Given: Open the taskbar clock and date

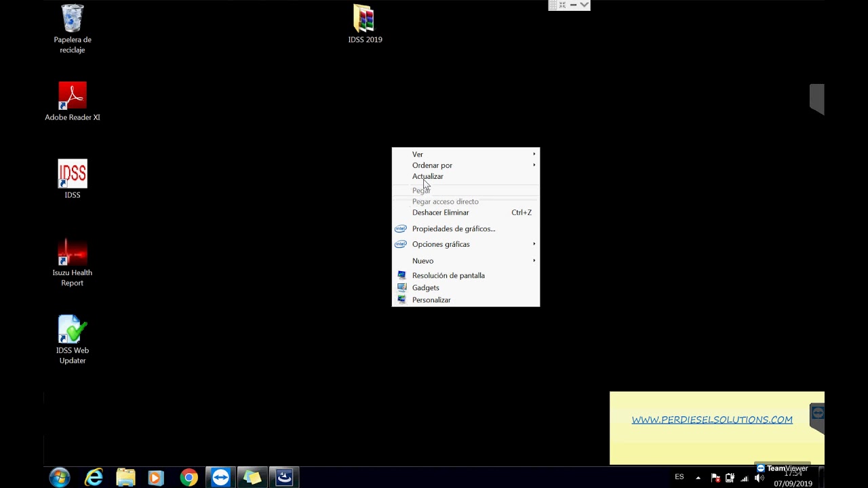Looking at the screenshot, I should tap(793, 479).
